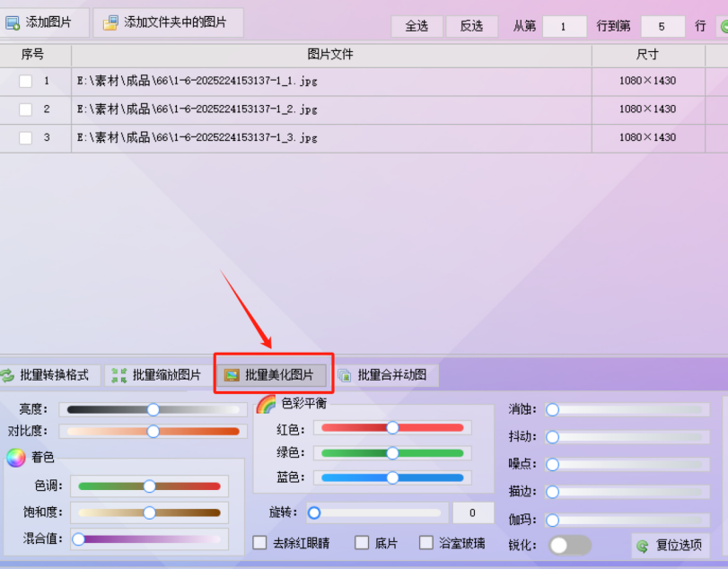Click the Add Image icon
The image size is (728, 569).
tap(13, 22)
